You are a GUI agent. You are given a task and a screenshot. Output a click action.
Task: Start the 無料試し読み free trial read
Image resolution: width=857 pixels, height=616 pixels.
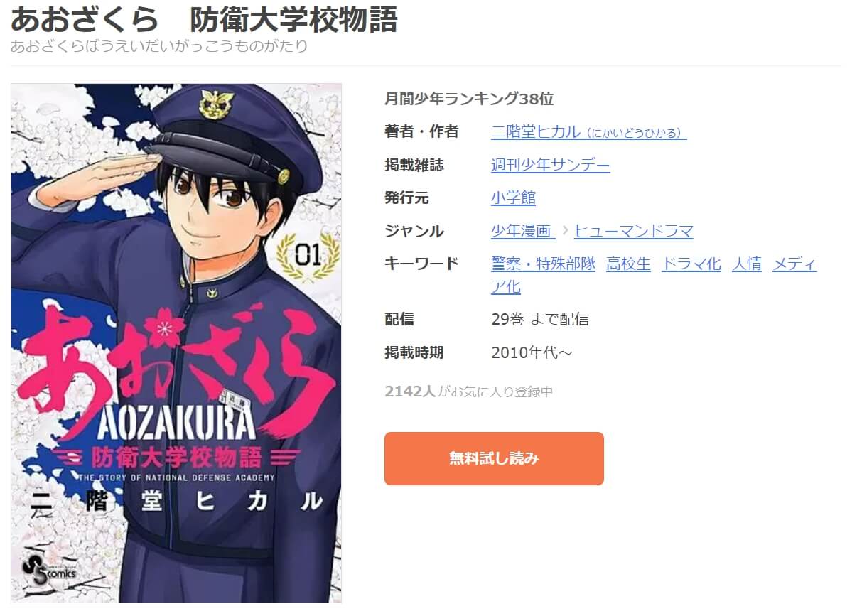pos(494,458)
